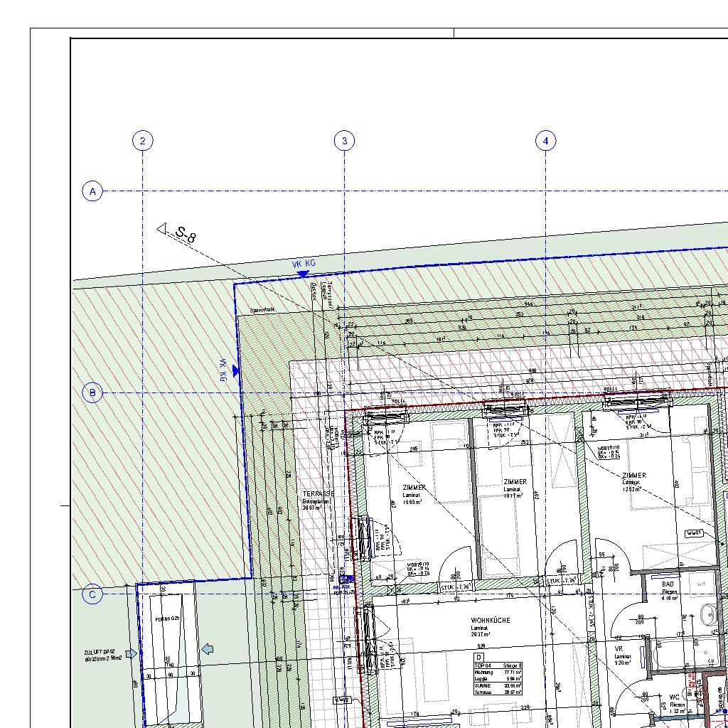Select the left-pointing air arrow beside the shaft
This screenshot has height=728, width=728.
(208, 648)
